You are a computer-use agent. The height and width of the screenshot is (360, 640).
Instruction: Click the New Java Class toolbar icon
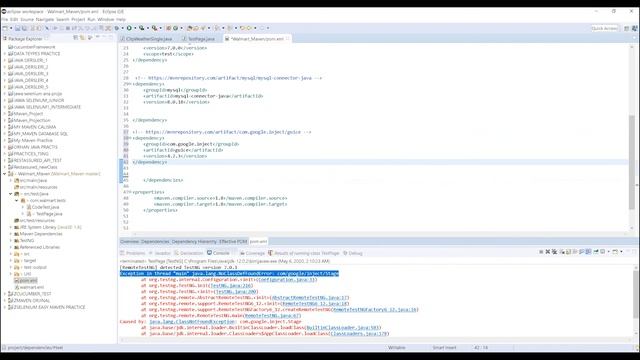click(176, 28)
